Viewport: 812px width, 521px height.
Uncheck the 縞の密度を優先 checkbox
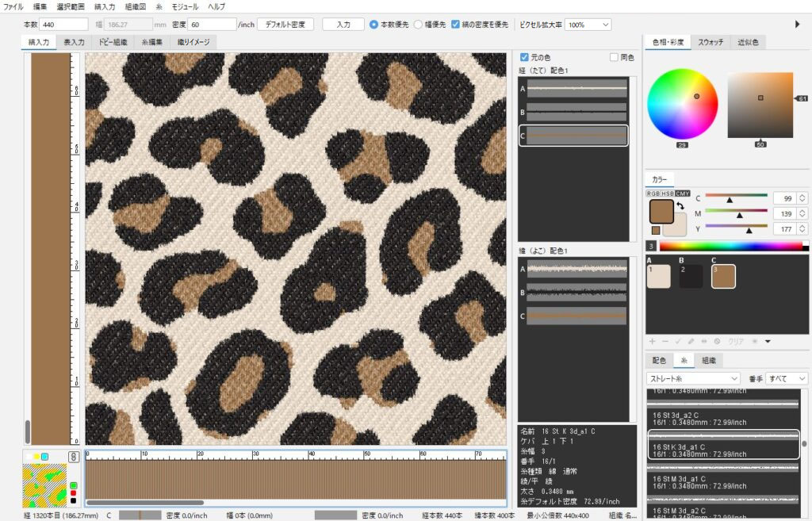(455, 25)
